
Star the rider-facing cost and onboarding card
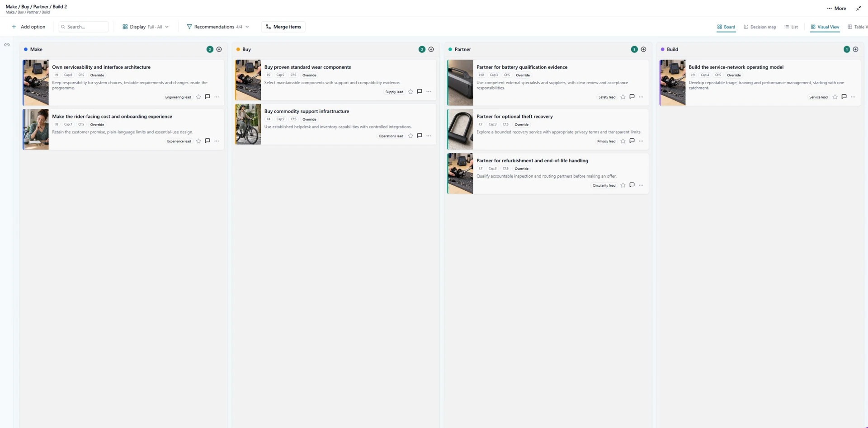(x=198, y=141)
